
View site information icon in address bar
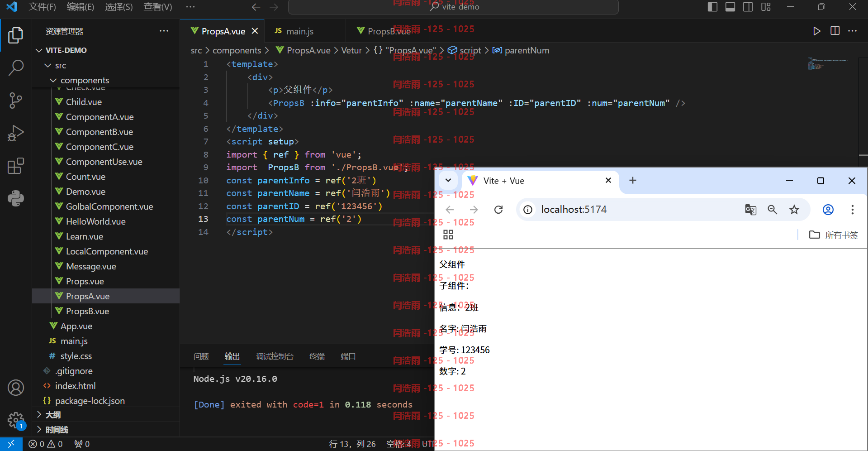click(528, 210)
